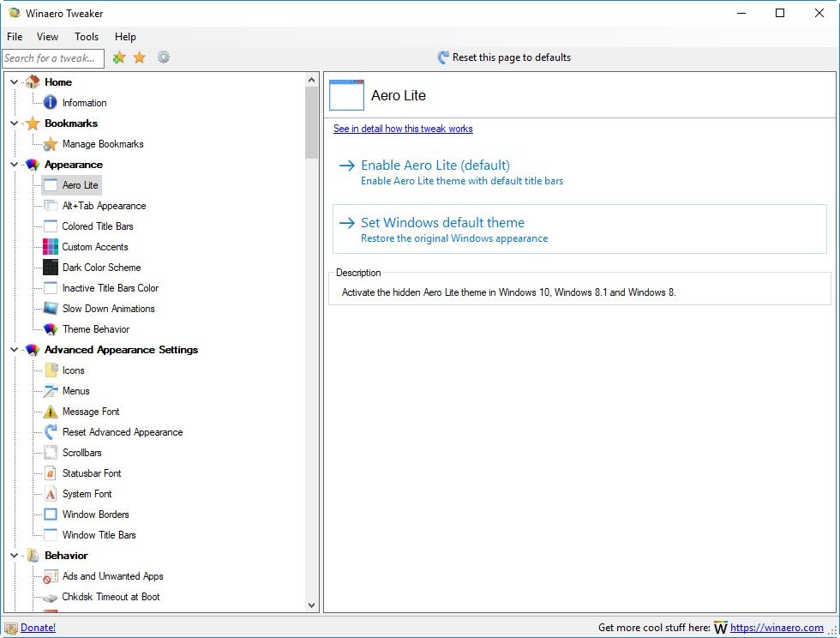The width and height of the screenshot is (840, 638).
Task: Click the Information blue i icon
Action: 50,102
